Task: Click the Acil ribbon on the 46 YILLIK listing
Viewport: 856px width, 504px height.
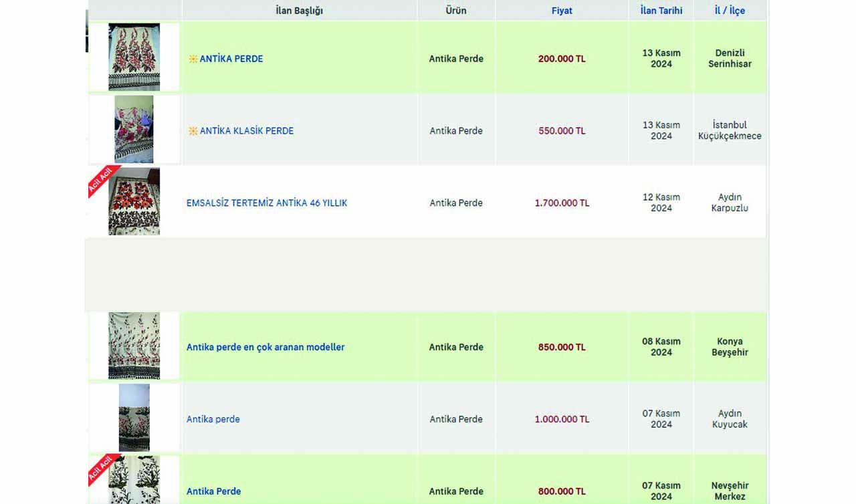Action: point(100,180)
